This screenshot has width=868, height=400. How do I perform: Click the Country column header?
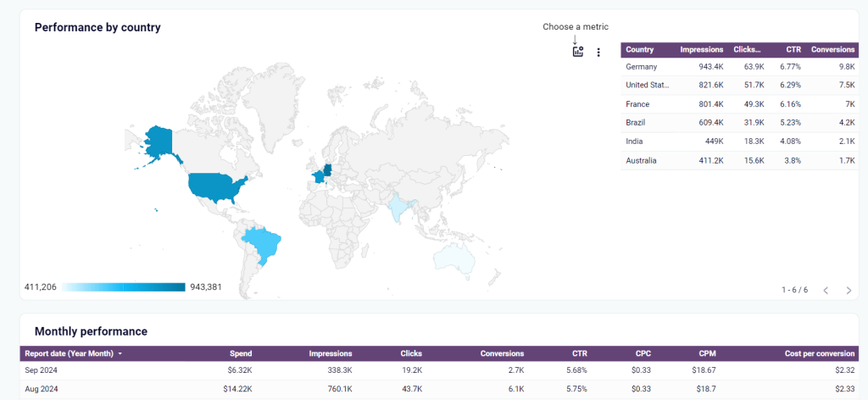[639, 49]
